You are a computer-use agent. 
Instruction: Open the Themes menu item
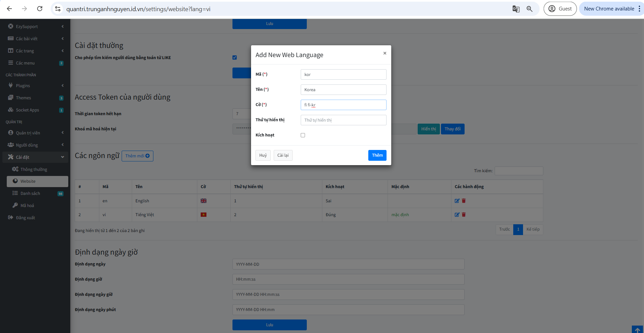pos(35,98)
